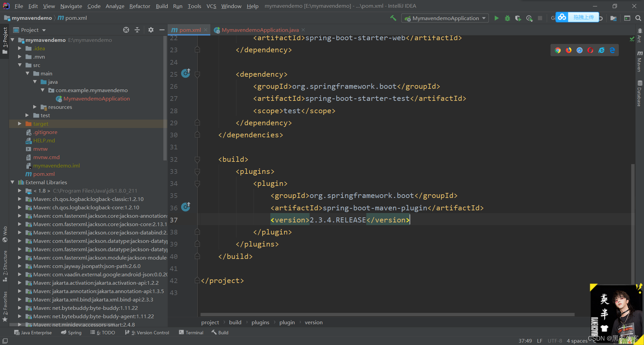Open the VCS menu

coord(211,6)
